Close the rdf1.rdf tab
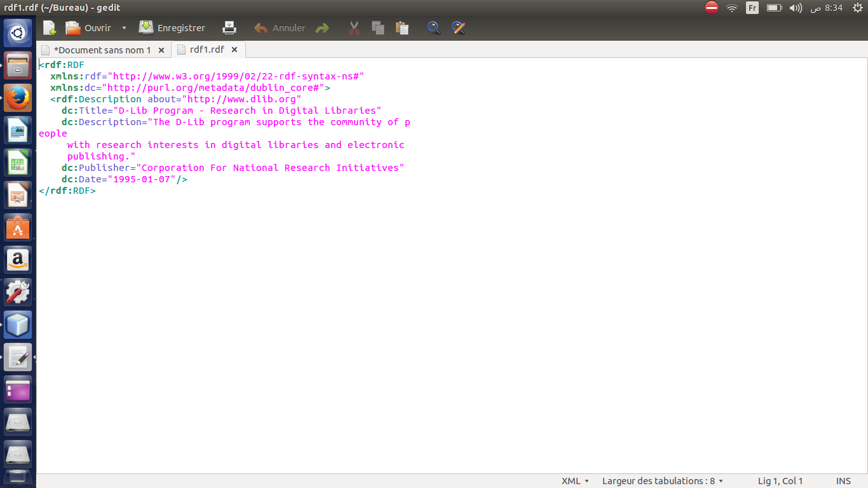This screenshot has height=488, width=868. coord(234,50)
